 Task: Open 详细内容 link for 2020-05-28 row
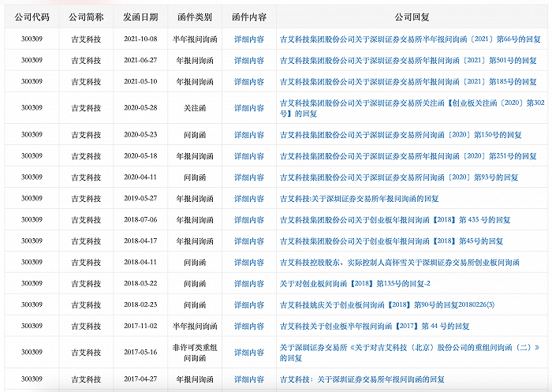coord(249,108)
